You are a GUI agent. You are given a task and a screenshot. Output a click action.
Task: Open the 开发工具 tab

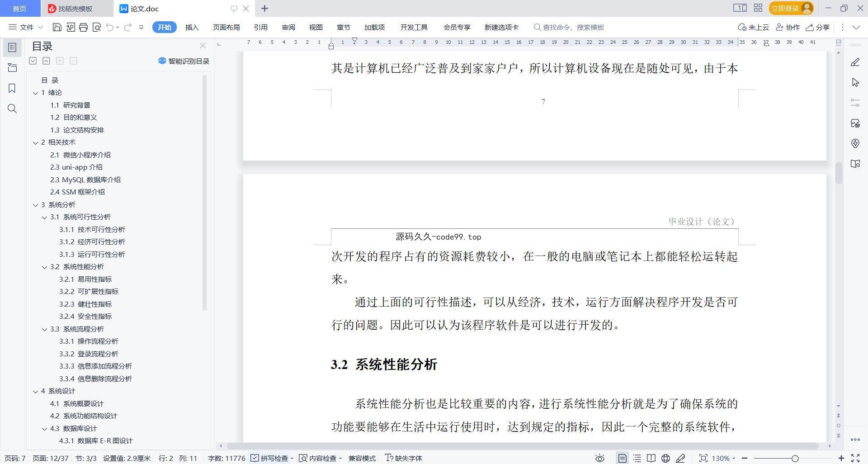(414, 27)
